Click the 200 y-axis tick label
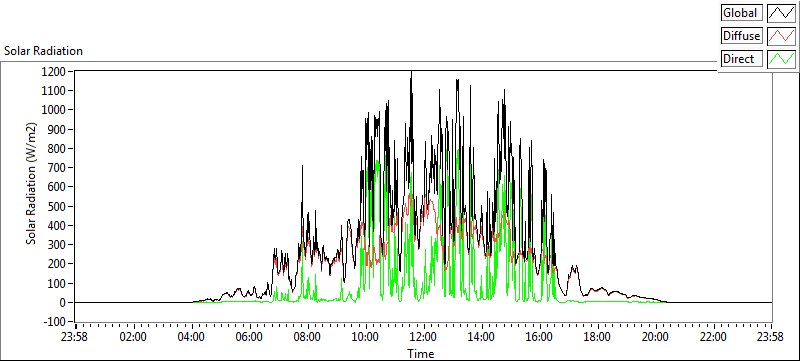The height and width of the screenshot is (361, 800). 58,265
